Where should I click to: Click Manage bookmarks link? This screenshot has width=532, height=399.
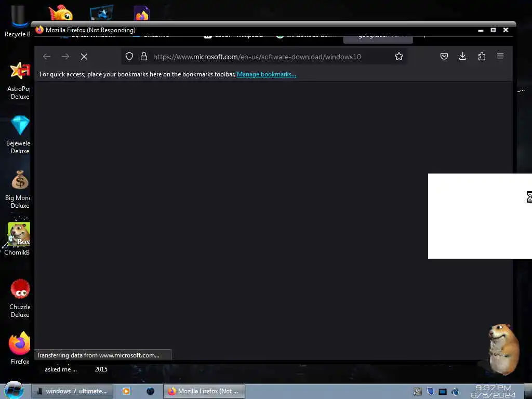[x=267, y=74]
